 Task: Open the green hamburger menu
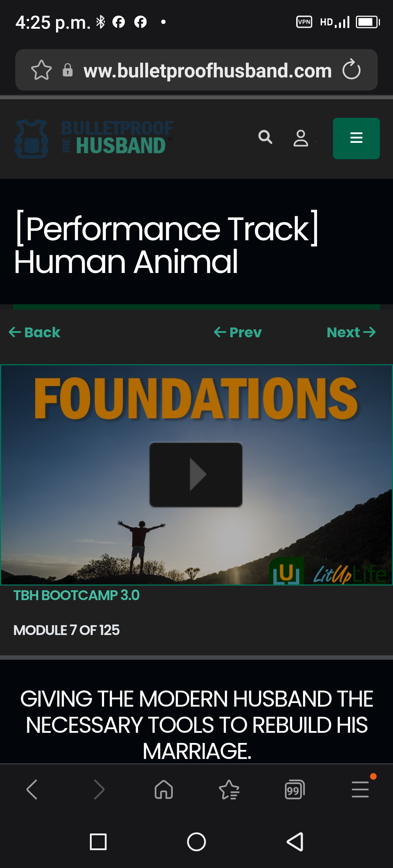tap(356, 138)
